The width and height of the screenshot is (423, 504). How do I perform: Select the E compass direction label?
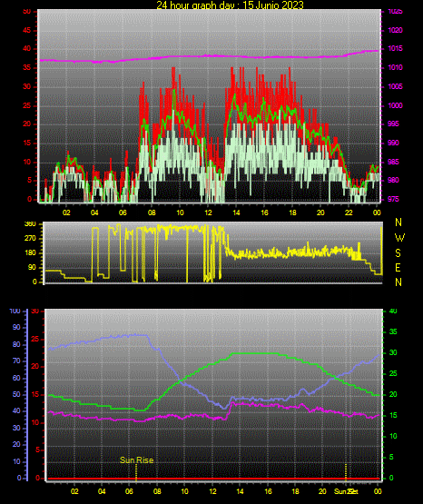(x=398, y=267)
